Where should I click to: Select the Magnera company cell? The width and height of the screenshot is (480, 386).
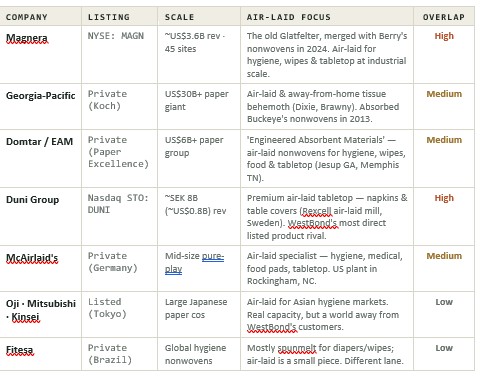[41, 55]
